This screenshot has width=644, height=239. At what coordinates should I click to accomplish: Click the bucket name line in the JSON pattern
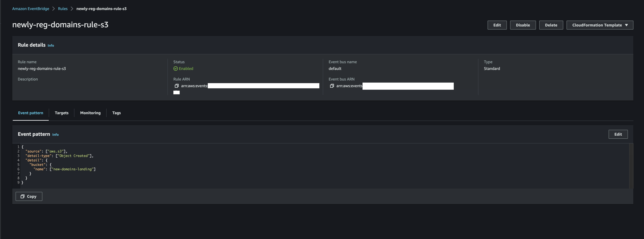64,169
